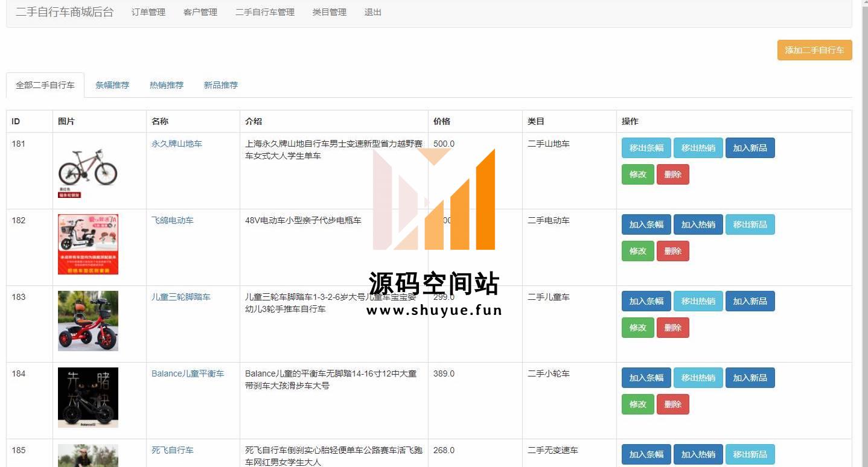Screen dimensions: 868x467
Task: Open the 儿童三轮脚踏车 product link
Action: 181,297
